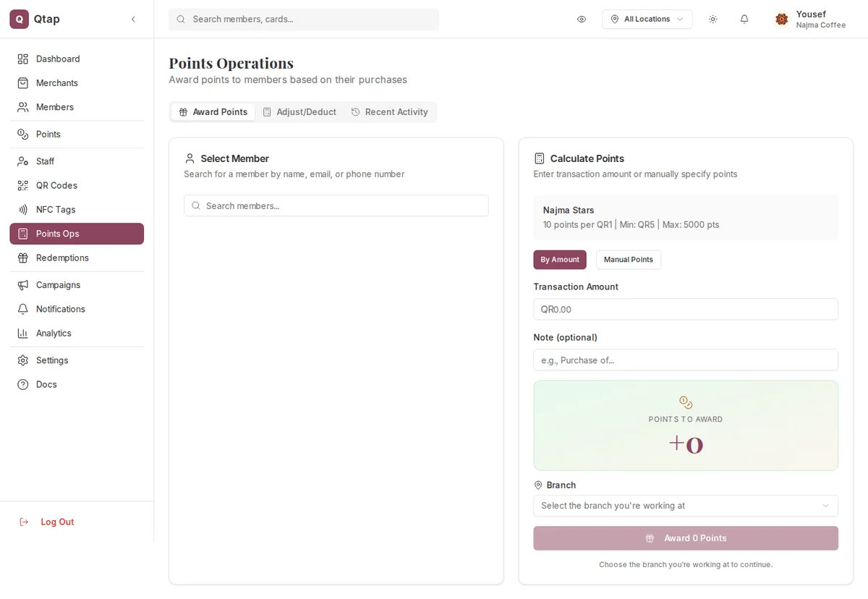The width and height of the screenshot is (868, 599).
Task: Open the Branch selection dropdown
Action: 686,506
